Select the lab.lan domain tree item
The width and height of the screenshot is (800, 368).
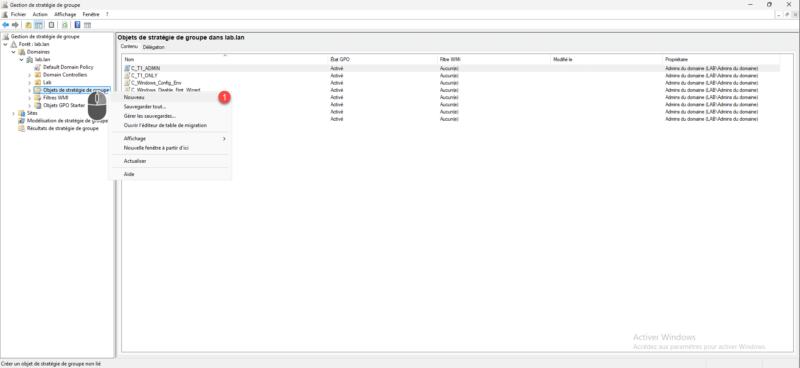(42, 60)
